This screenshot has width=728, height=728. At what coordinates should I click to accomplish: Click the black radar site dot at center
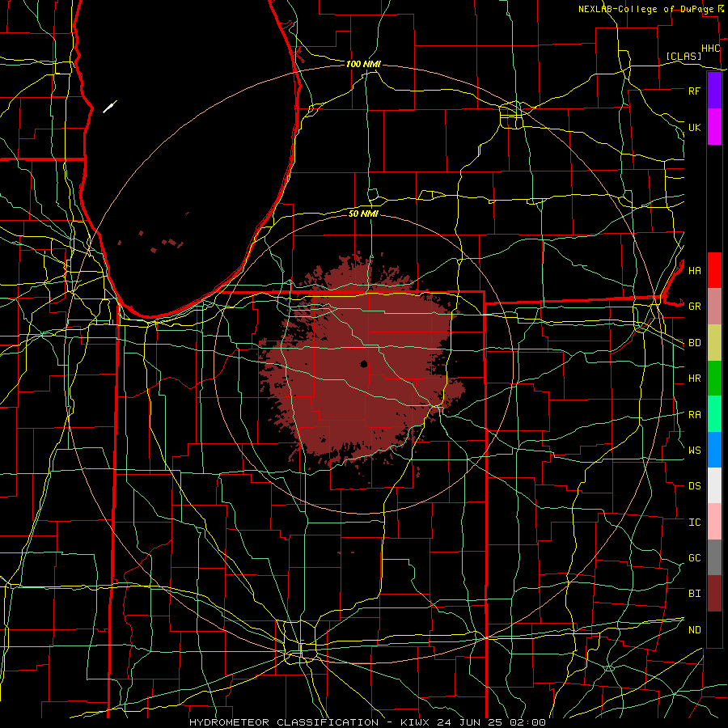pyautogui.click(x=363, y=364)
